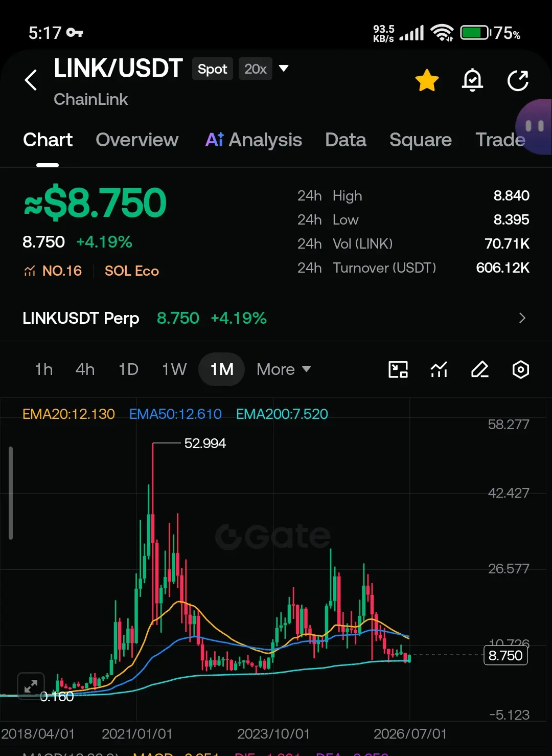Tap the battery indicator in status bar
This screenshot has width=552, height=756.
pos(476,33)
